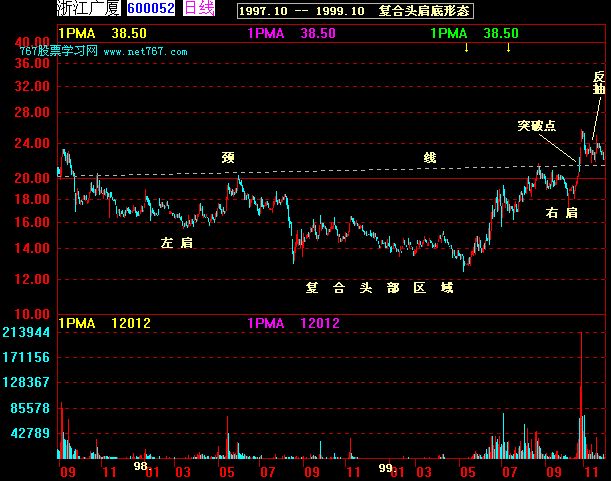Click the 98 year marker on time axis
The height and width of the screenshot is (481, 611).
[x=140, y=466]
